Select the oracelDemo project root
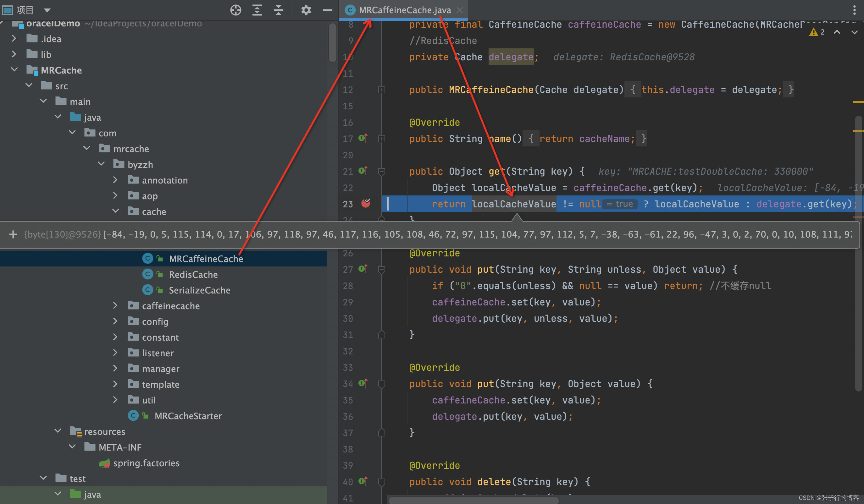 53,23
